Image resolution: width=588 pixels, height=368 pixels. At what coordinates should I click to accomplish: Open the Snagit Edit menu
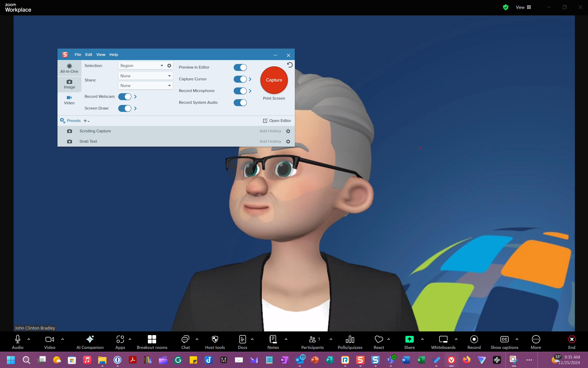[89, 55]
